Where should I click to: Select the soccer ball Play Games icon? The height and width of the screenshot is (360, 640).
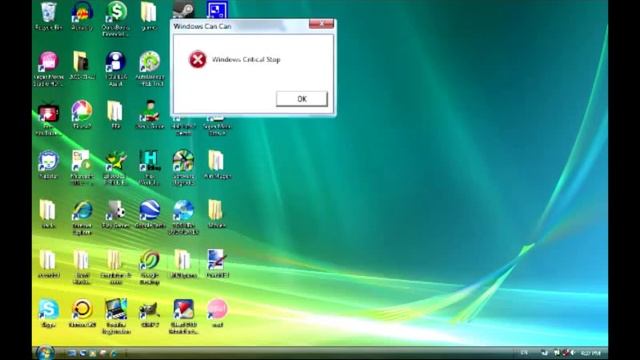click(x=116, y=211)
